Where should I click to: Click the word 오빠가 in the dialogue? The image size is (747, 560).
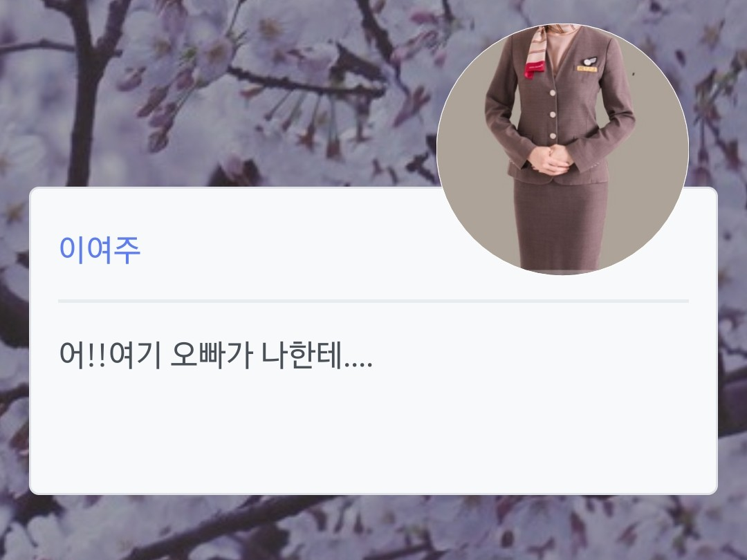pos(211,355)
